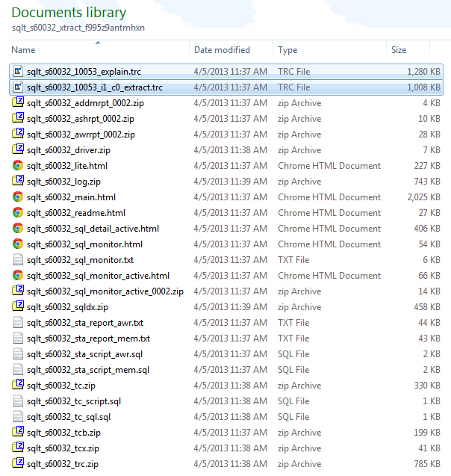Click the Chrome icon beside sqlt_s60032_main.html
Screen dimensions: 451x476
tap(18, 197)
